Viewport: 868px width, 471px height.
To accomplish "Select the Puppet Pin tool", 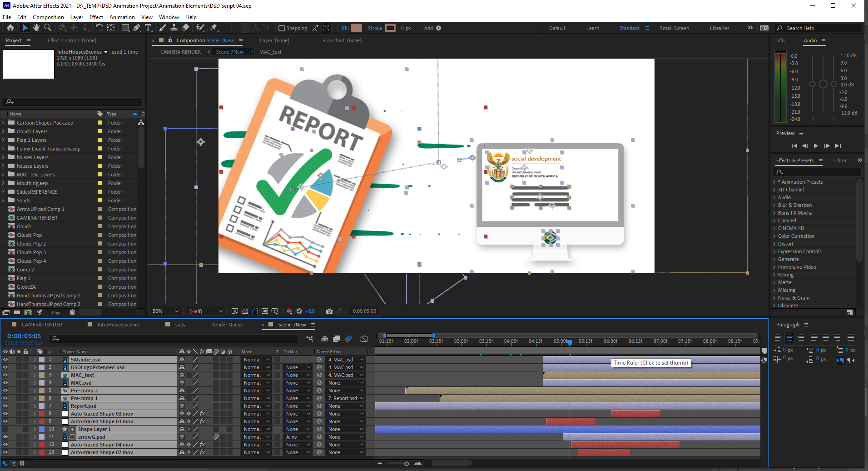I will click(214, 28).
